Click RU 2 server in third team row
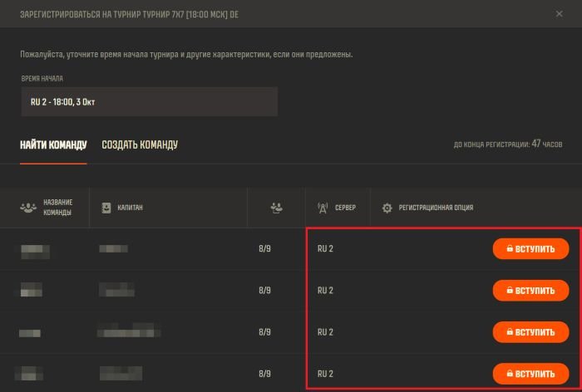 (x=325, y=332)
